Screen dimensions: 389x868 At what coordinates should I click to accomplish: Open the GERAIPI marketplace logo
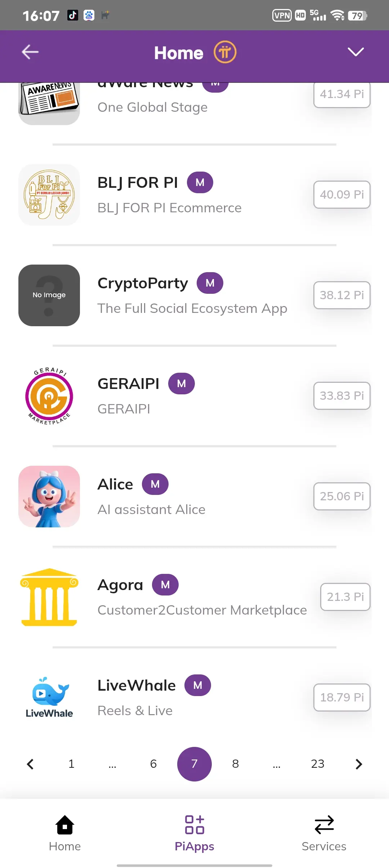[x=49, y=396]
